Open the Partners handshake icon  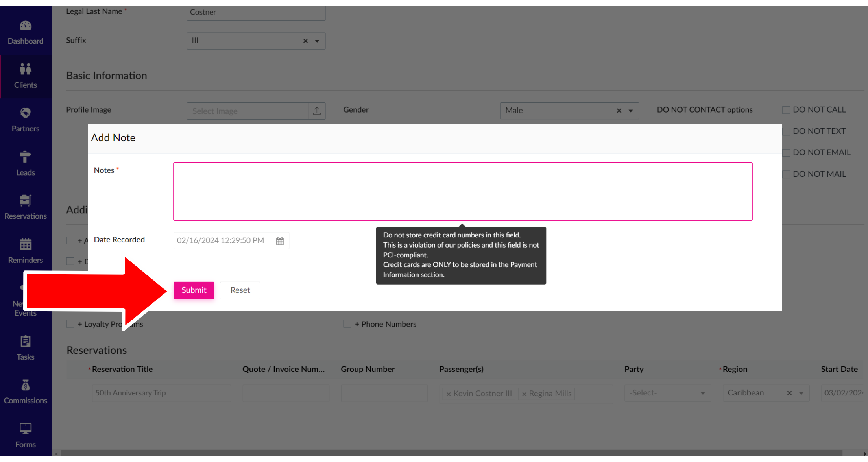tap(25, 113)
